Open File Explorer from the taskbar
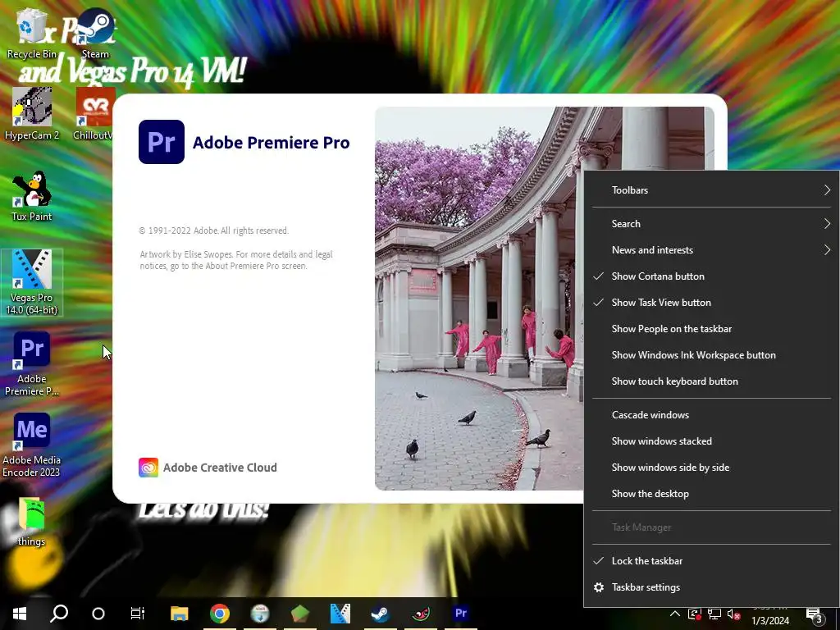This screenshot has width=840, height=630. point(180,614)
